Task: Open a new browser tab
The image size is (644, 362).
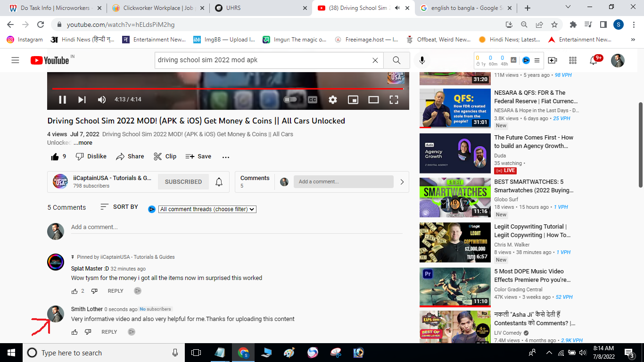Action: [x=528, y=8]
